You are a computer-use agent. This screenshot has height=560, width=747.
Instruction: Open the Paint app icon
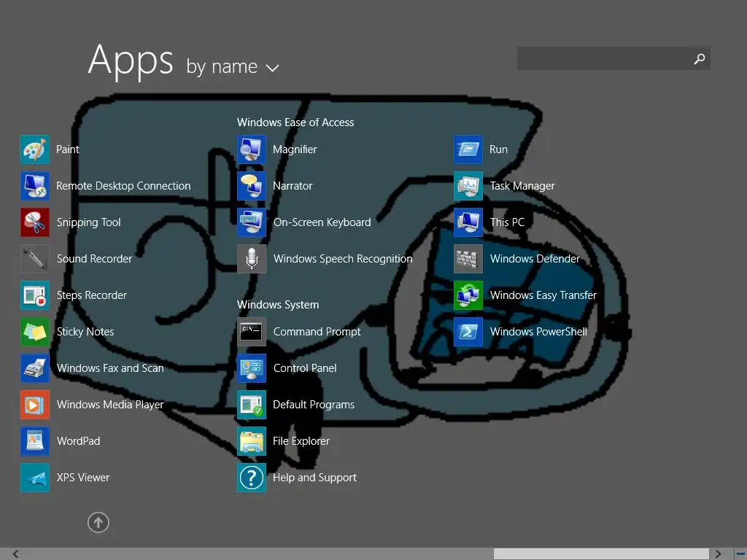coord(35,149)
